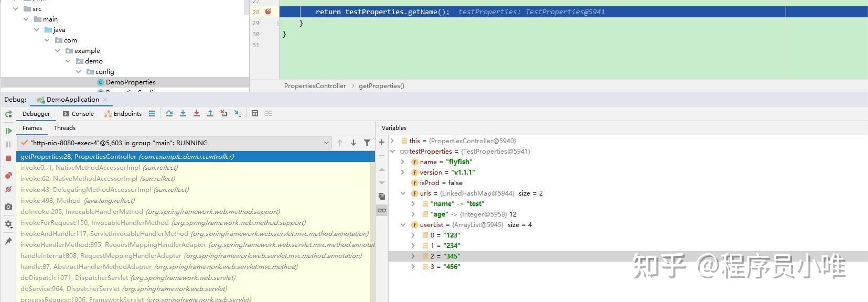868x302 pixels.
Task: Click the Step Out icon
Action: (210, 113)
